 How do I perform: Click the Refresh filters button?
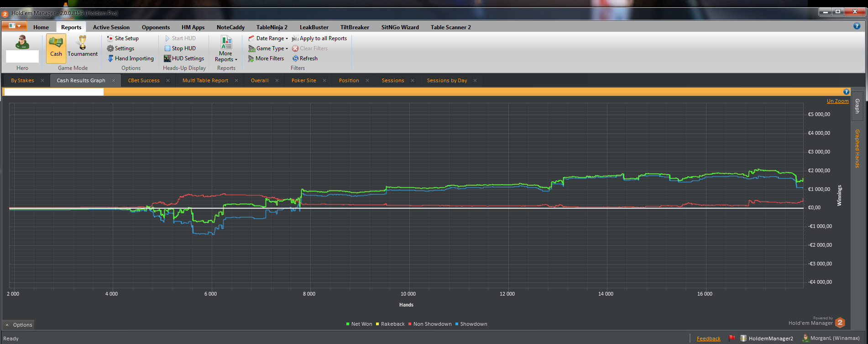click(305, 58)
